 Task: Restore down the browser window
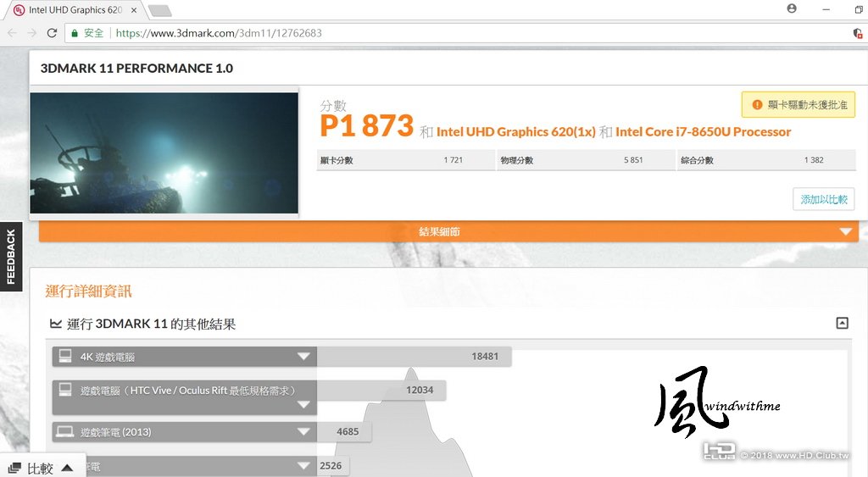pos(859,9)
